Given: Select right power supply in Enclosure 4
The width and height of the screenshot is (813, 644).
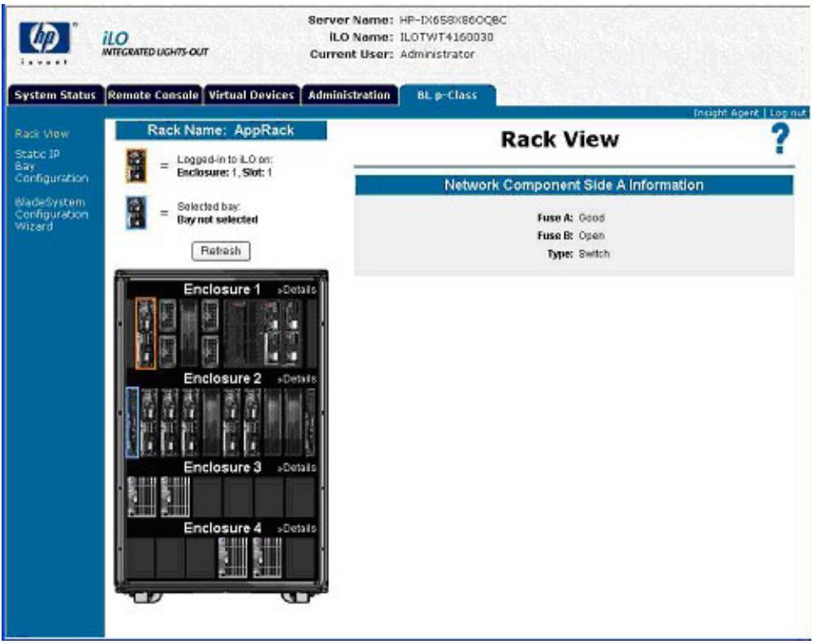Looking at the screenshot, I should pyautogui.click(x=267, y=557).
